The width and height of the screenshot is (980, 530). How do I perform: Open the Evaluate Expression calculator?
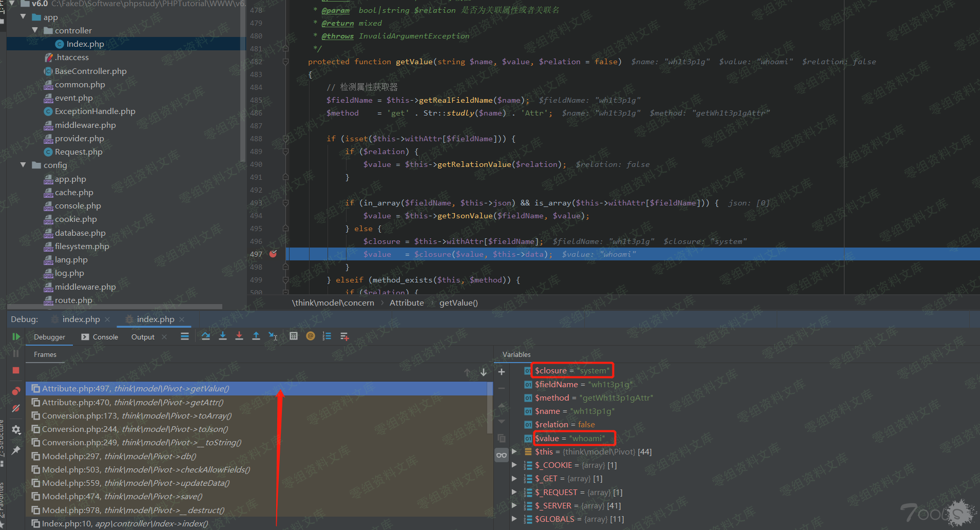(x=294, y=336)
